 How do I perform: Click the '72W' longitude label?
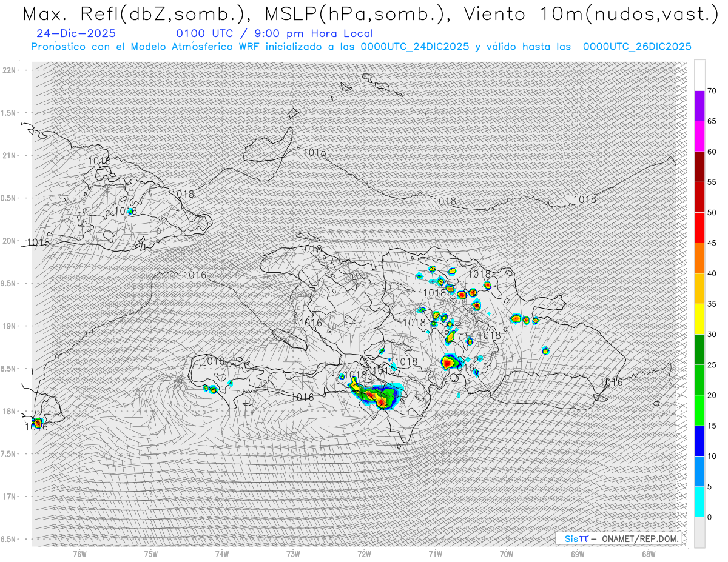click(364, 554)
